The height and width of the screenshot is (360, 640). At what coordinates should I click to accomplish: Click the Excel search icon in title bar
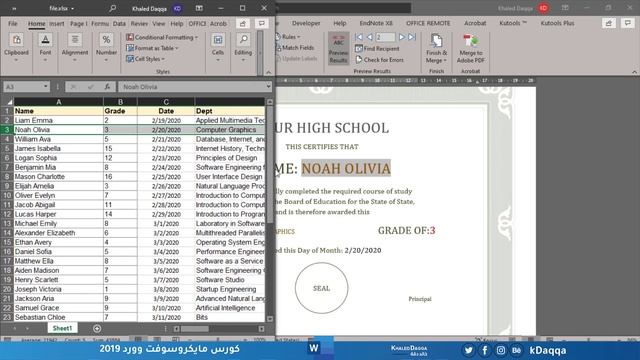pyautogui.click(x=113, y=8)
